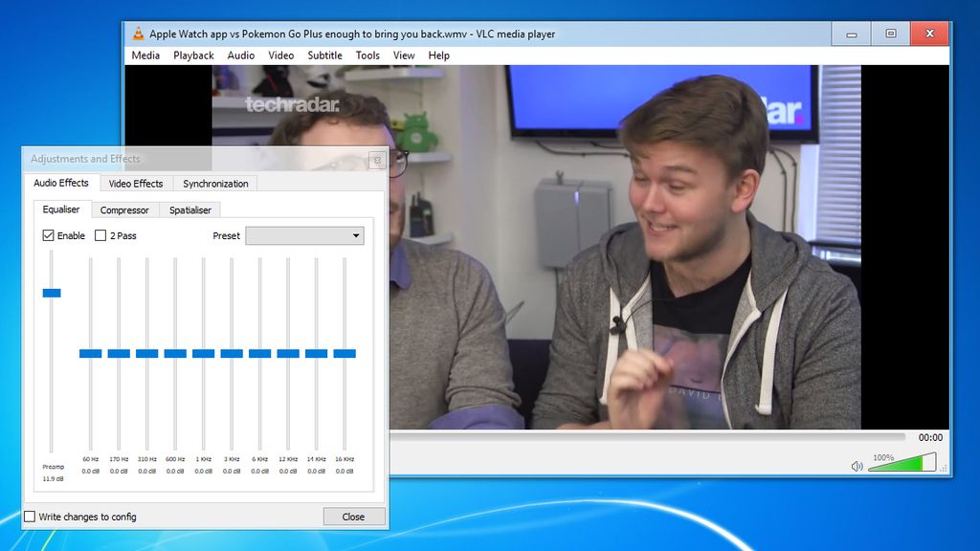Open the Preset dropdown list

[x=304, y=235]
